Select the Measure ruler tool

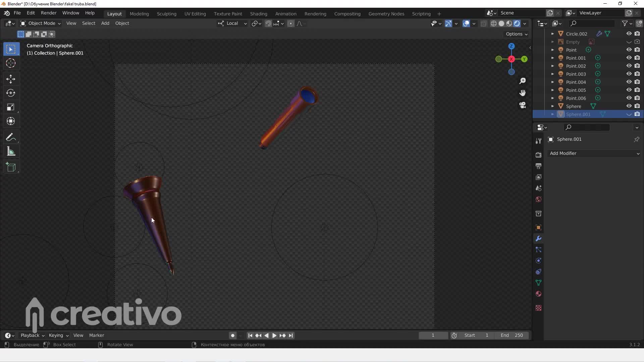coord(11,152)
